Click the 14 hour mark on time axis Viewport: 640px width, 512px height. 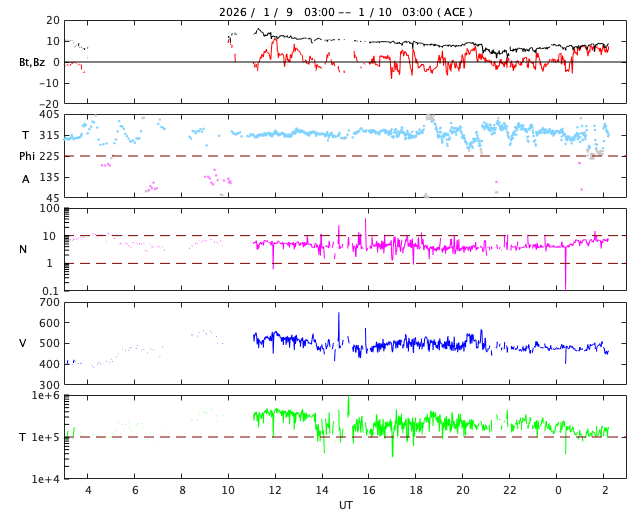(322, 491)
